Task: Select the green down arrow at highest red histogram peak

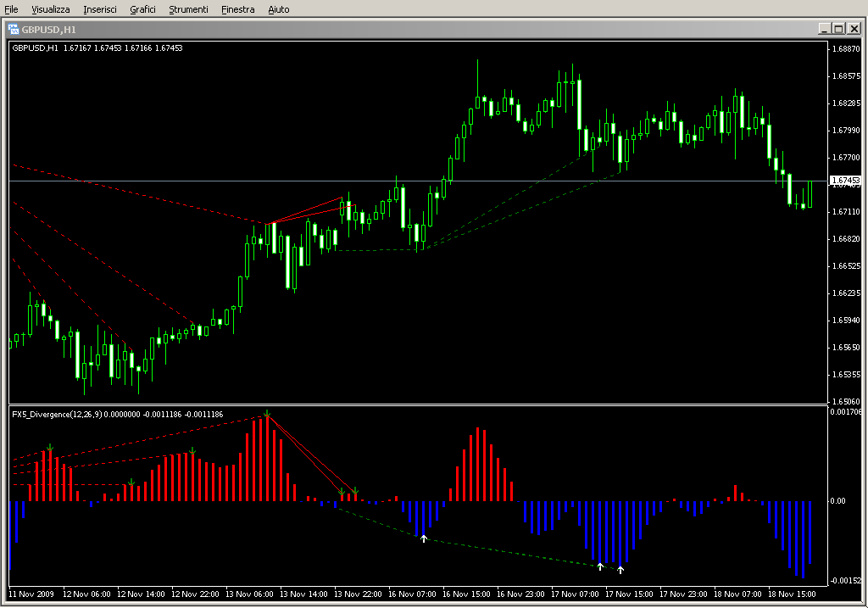Action: click(x=267, y=414)
